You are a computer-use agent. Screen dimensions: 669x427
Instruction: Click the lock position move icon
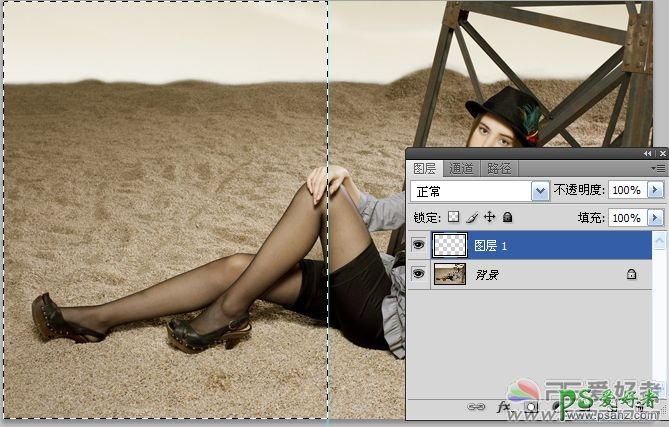[489, 216]
